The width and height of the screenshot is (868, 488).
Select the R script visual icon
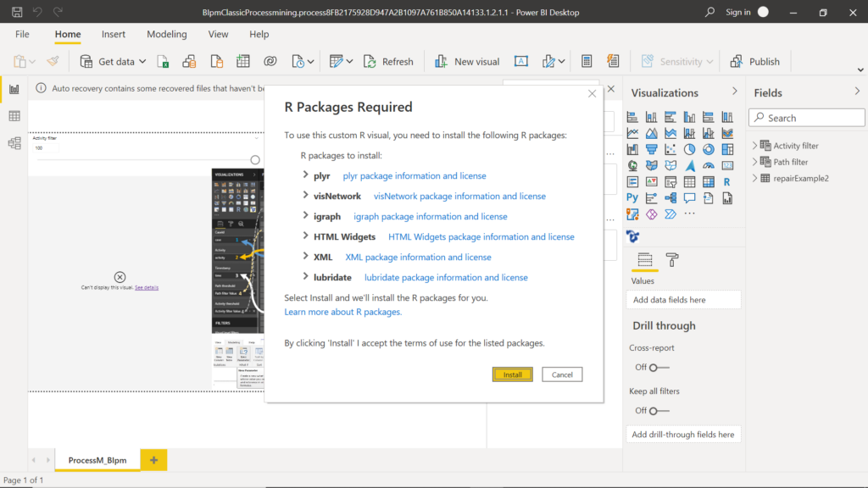click(727, 181)
